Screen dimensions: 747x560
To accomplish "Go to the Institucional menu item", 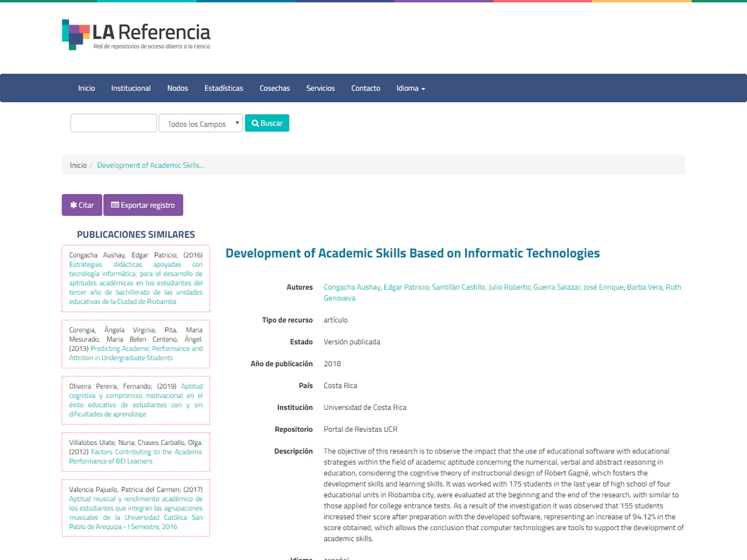I will 131,88.
